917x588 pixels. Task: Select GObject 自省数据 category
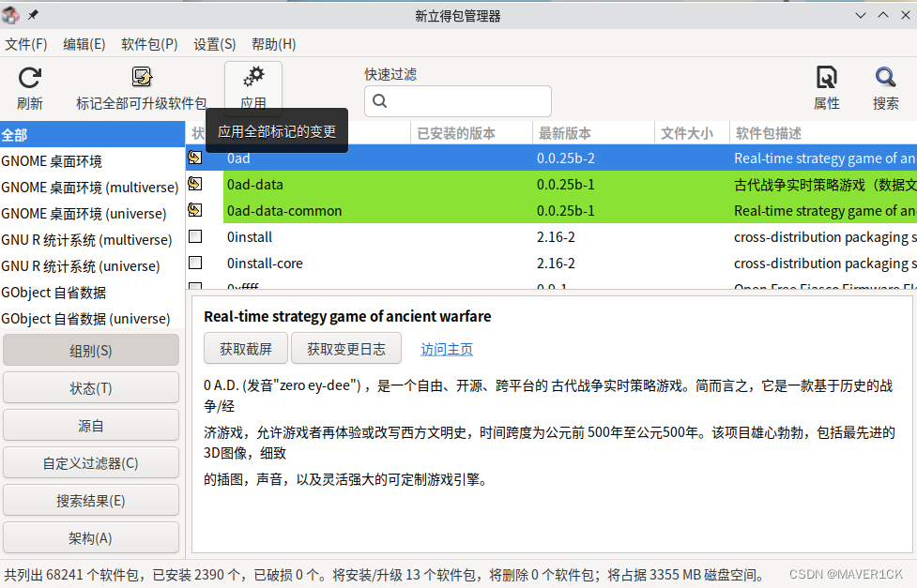pyautogui.click(x=92, y=293)
